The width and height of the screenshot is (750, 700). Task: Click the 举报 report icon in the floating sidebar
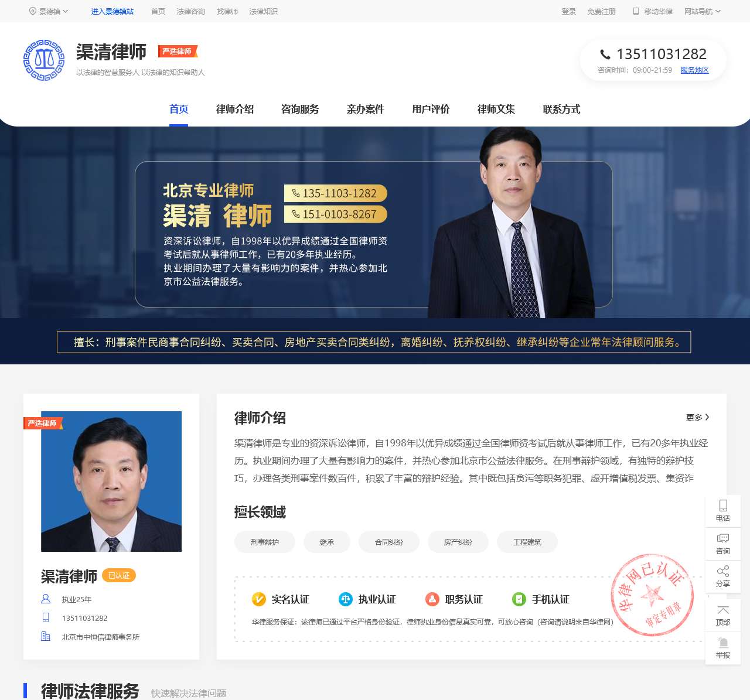[723, 643]
